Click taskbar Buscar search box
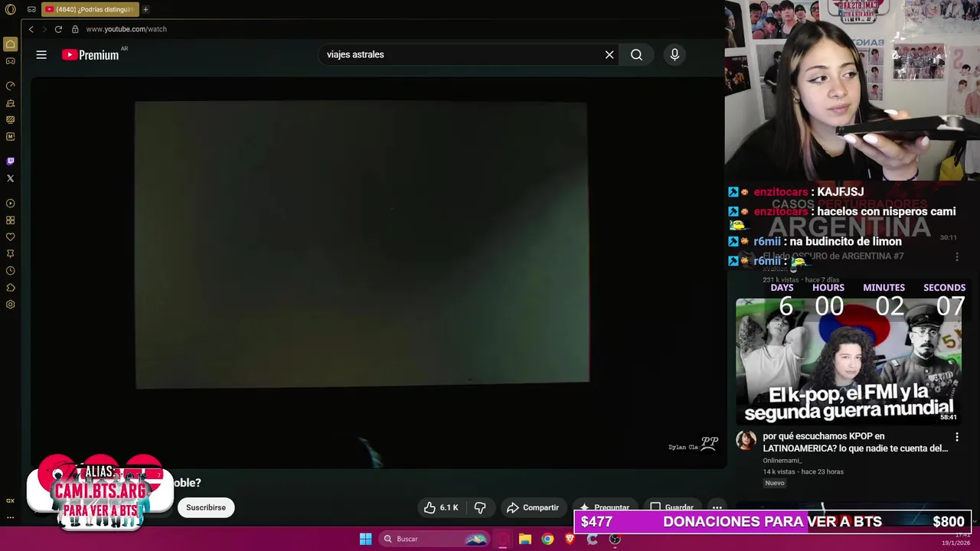Image resolution: width=980 pixels, height=551 pixels. tap(433, 539)
